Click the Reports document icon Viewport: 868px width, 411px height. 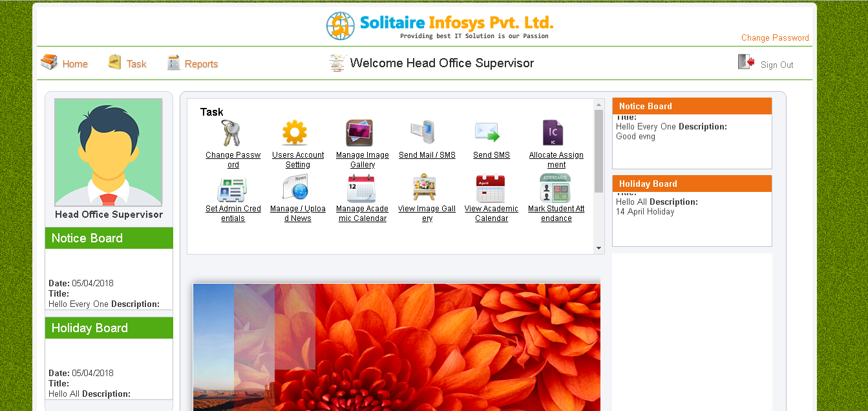click(x=173, y=62)
